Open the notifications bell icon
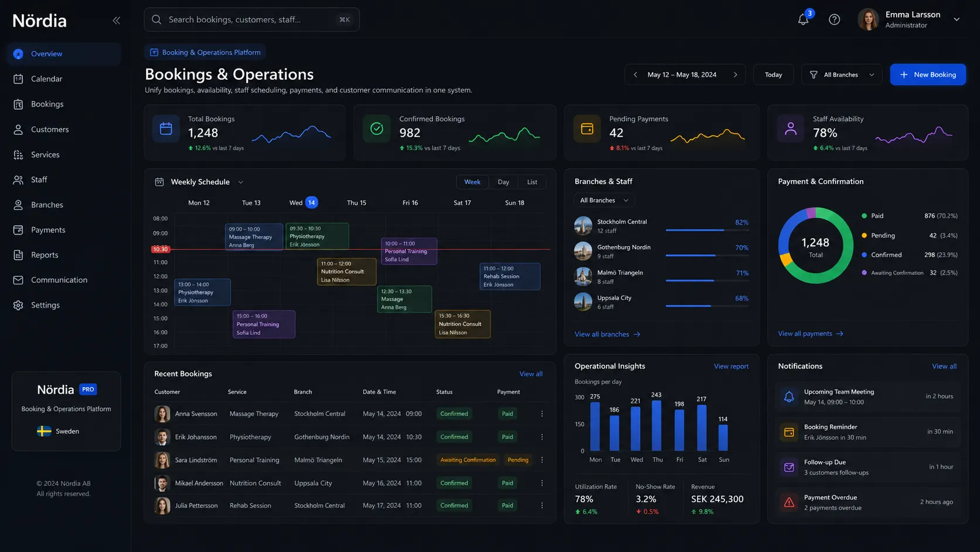980x552 pixels. [x=803, y=19]
